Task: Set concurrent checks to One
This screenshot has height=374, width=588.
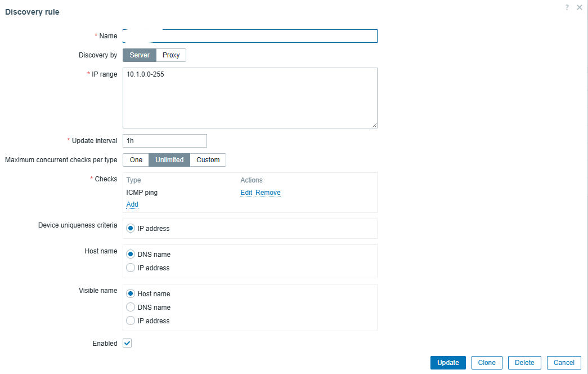Action: 136,160
